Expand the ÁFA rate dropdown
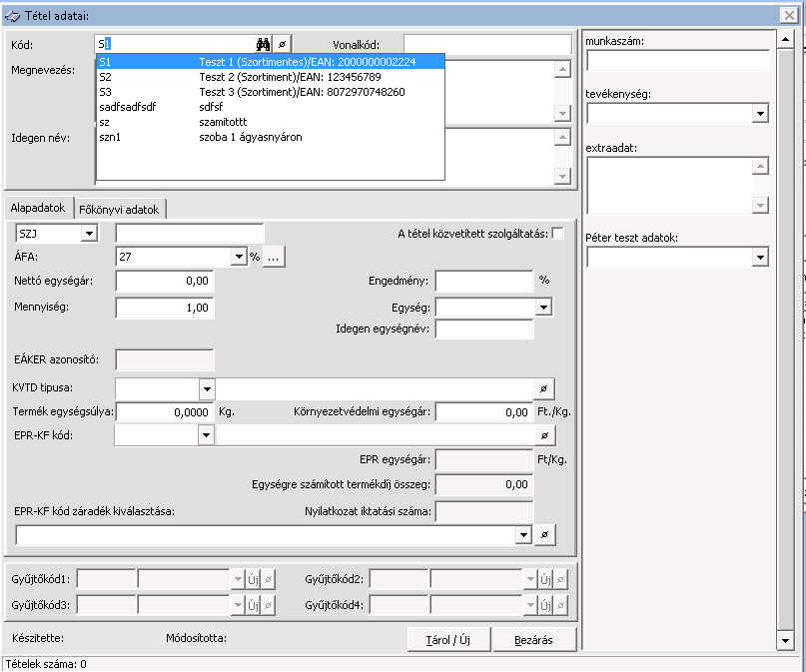The height and width of the screenshot is (672, 806). [x=239, y=257]
